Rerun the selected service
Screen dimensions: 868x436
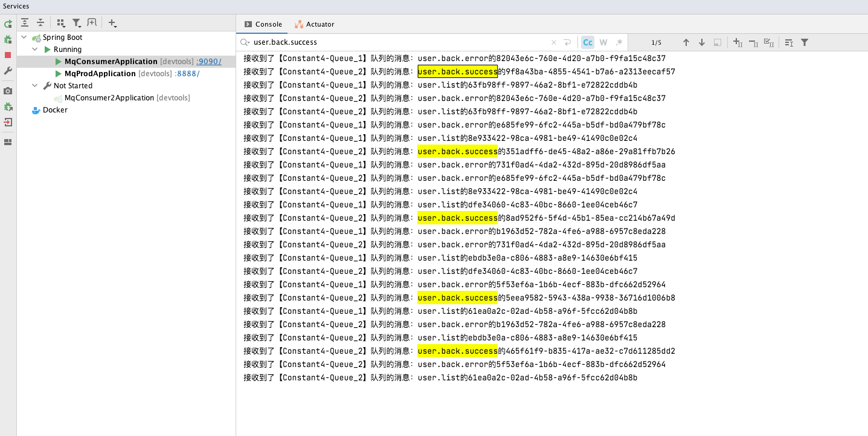[8, 24]
